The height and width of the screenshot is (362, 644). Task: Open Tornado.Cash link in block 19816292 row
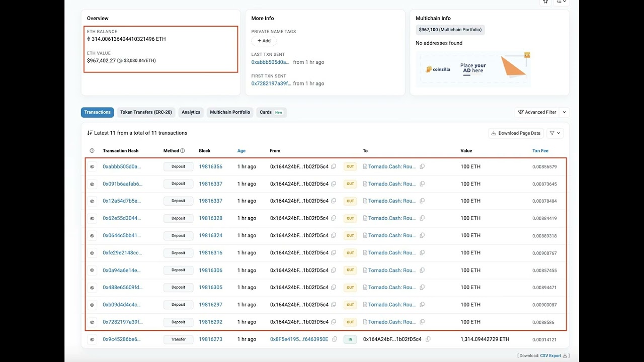click(391, 322)
